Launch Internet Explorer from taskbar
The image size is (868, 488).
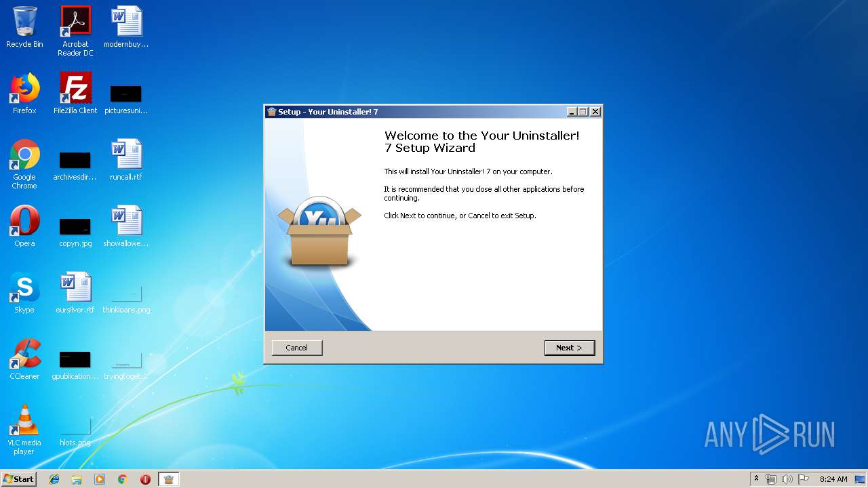tap(54, 479)
